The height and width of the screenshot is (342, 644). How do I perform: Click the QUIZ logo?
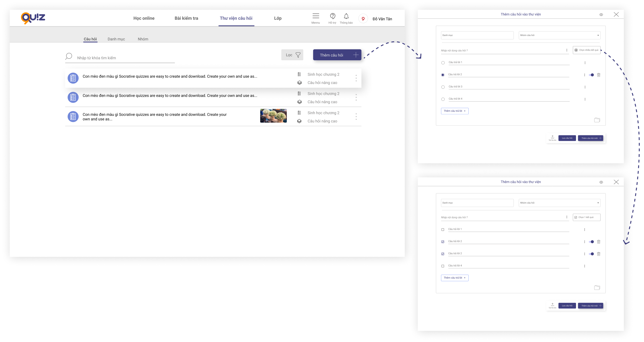33,18
